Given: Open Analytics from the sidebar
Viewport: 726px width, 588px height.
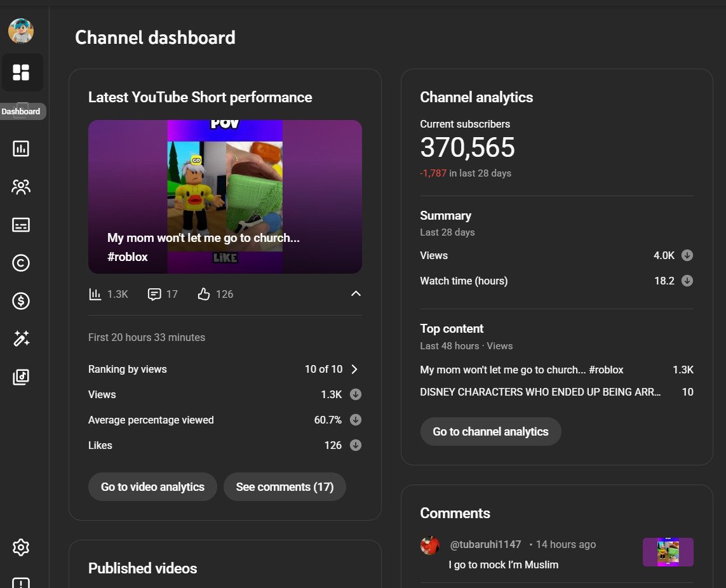Looking at the screenshot, I should (x=22, y=148).
